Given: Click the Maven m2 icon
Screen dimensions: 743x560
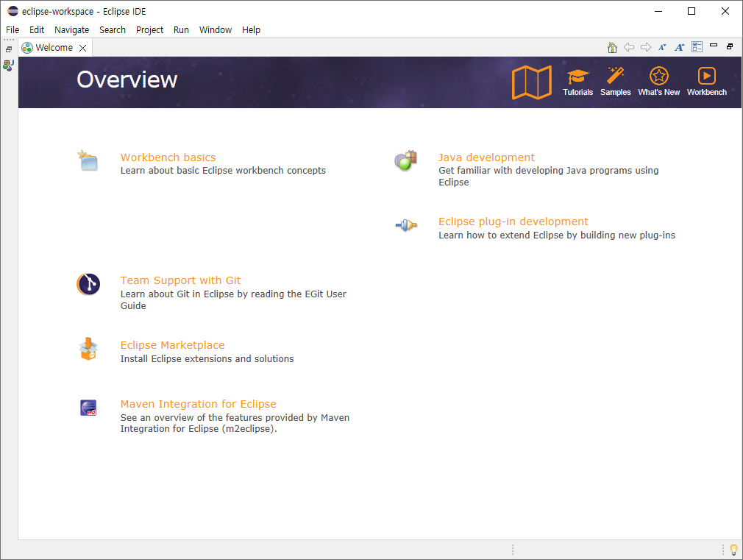Looking at the screenshot, I should point(88,408).
